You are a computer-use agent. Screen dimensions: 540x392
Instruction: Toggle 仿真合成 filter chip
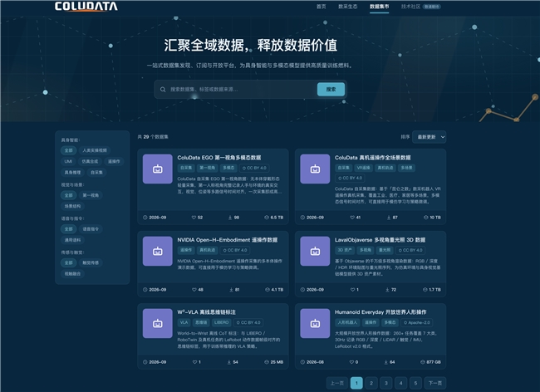click(x=90, y=161)
